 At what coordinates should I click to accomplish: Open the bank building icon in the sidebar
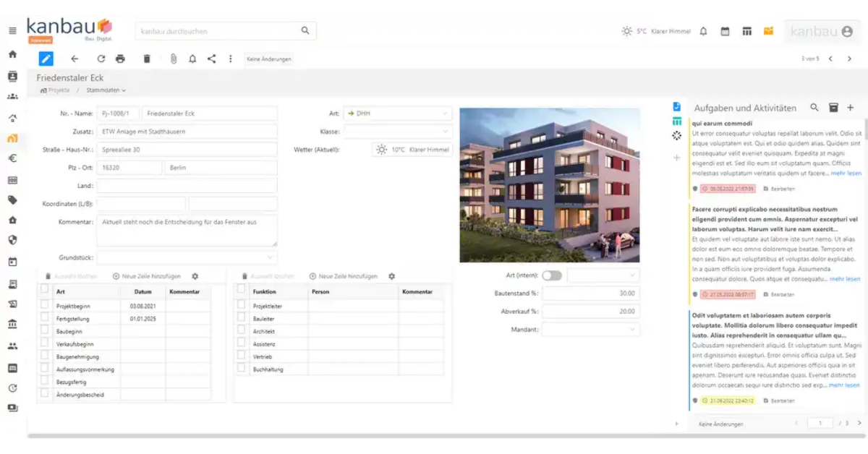coord(12,325)
